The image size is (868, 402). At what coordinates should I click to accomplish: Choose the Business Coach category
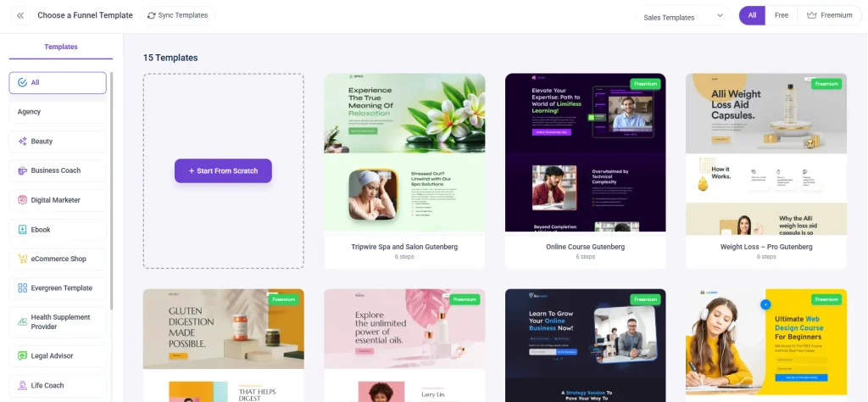[58, 170]
